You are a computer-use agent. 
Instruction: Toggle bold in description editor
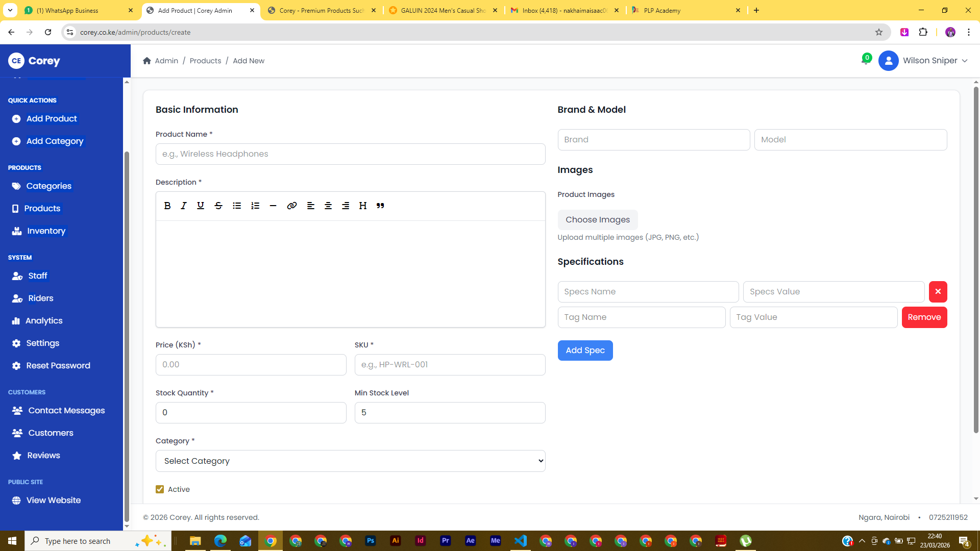coord(167,206)
